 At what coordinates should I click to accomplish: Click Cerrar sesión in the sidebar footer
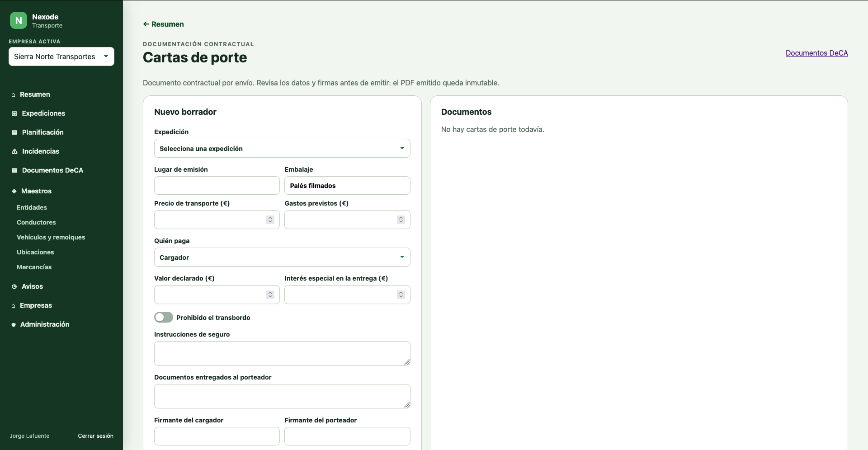95,436
